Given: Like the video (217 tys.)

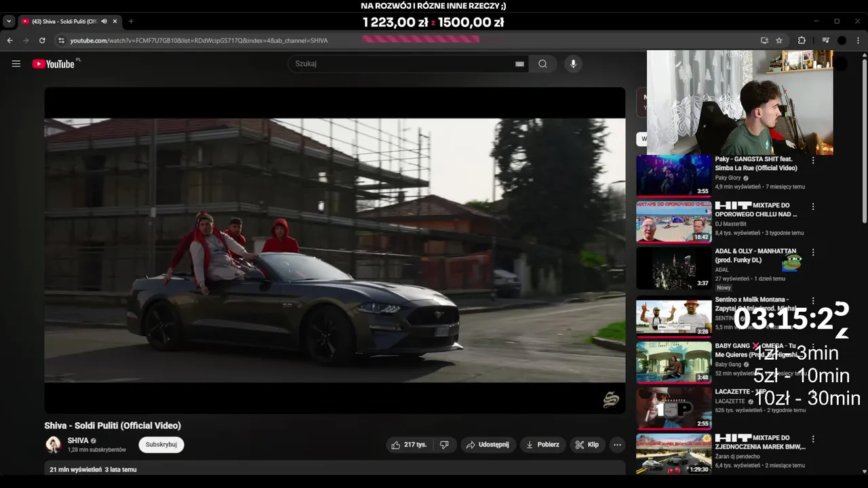Looking at the screenshot, I should pyautogui.click(x=409, y=445).
